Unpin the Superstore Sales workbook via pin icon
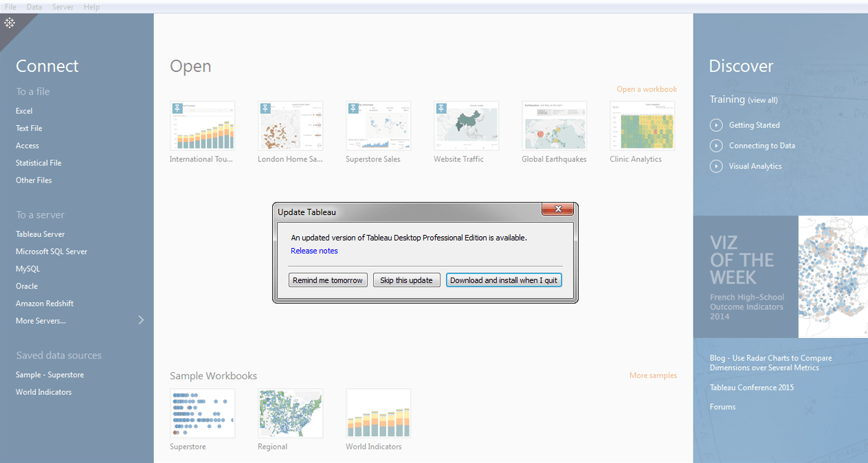 click(x=353, y=108)
